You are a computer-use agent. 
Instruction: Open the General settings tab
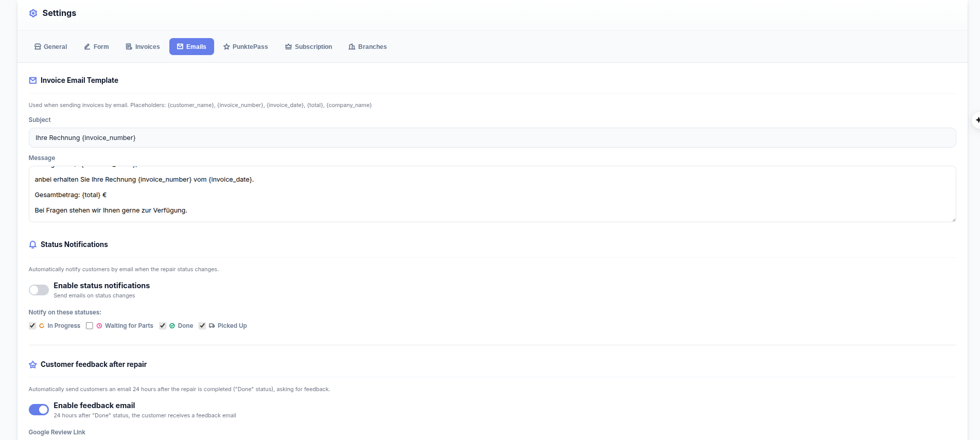coord(50,47)
